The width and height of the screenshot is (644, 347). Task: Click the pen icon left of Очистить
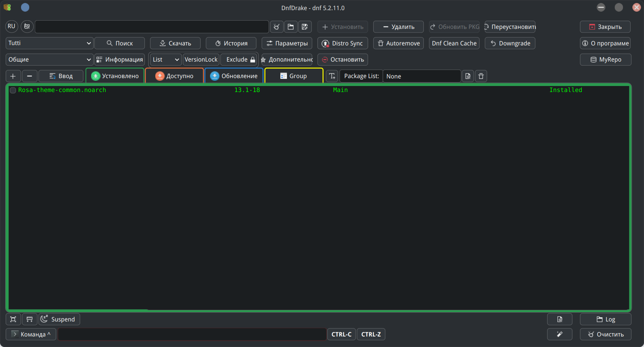[x=560, y=334]
